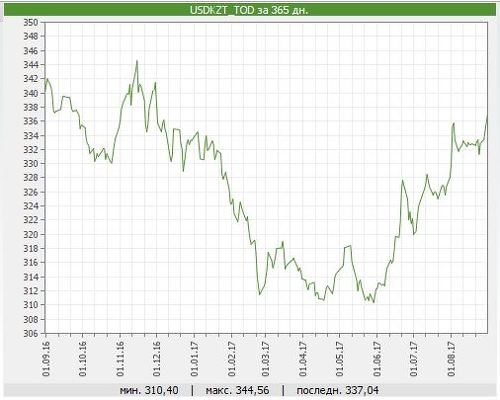Click the 350 y-axis label
Screen dimensions: 500x400
(31, 22)
